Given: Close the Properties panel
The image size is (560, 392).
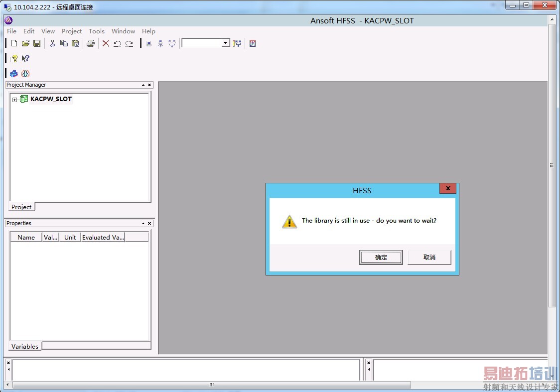Looking at the screenshot, I should [149, 224].
